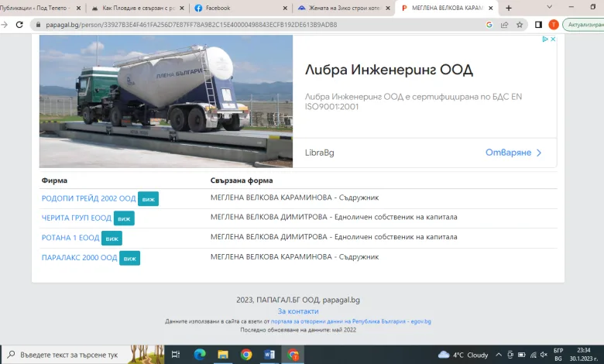Viewport: 604px width, 364px height.
Task: Open ПАРАЛАКС 2000 ООД link
Action: (x=79, y=258)
